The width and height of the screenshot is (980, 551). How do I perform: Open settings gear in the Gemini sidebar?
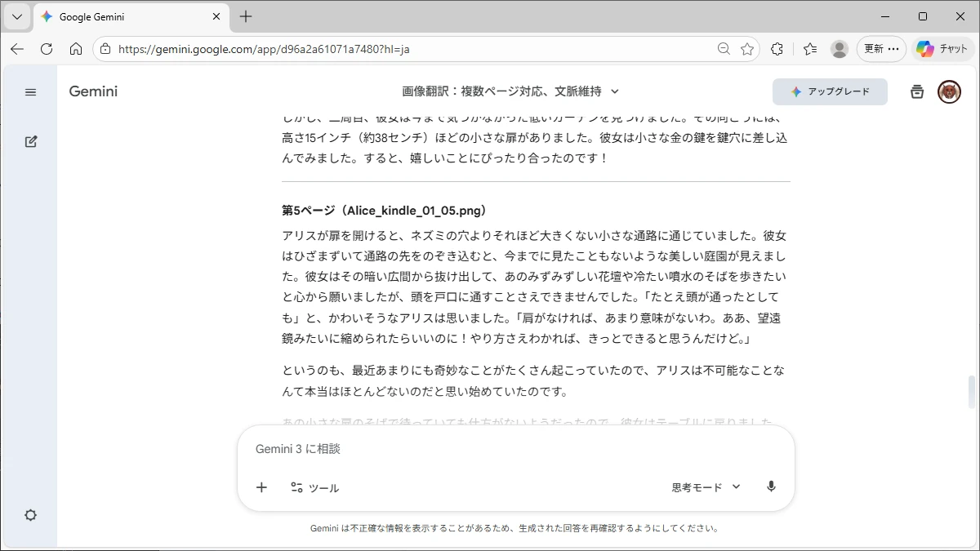click(30, 515)
